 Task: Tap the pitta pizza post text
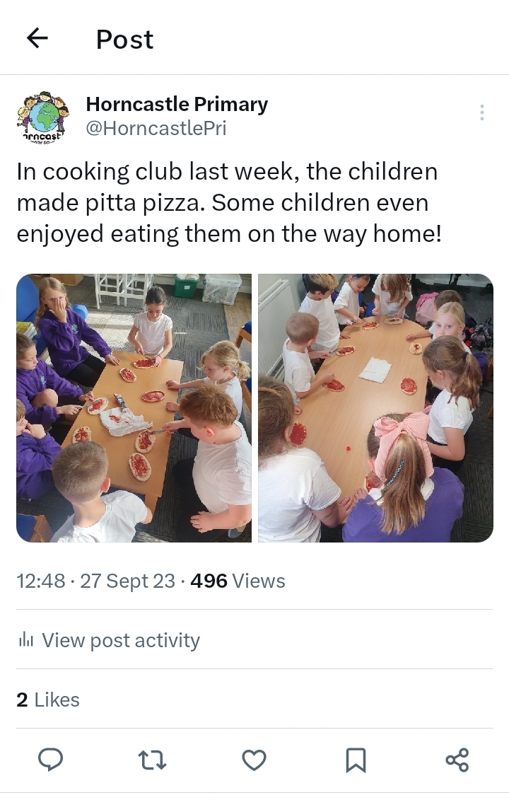click(x=229, y=202)
